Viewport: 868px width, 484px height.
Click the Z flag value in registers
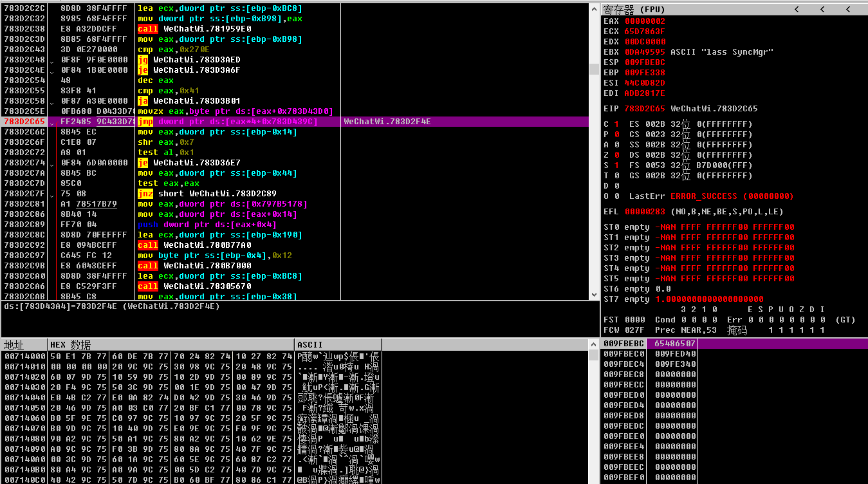tap(616, 155)
